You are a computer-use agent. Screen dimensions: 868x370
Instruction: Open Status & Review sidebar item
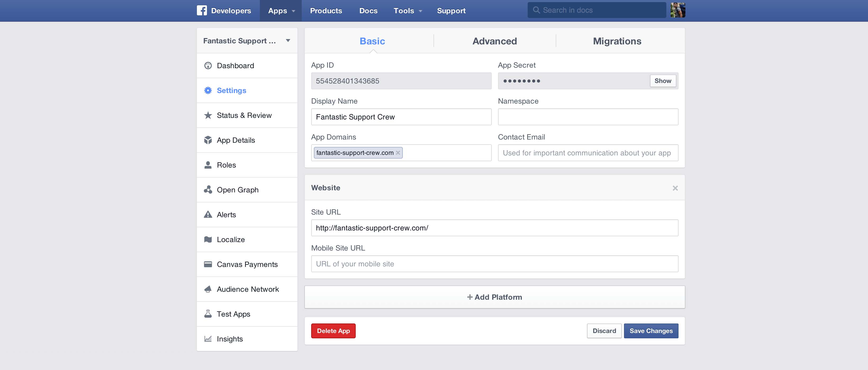pyautogui.click(x=247, y=115)
